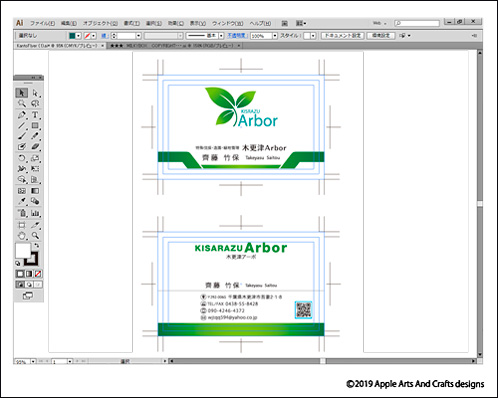498x398 pixels.
Task: Open the fill color dropdown arrow
Action: [78, 36]
